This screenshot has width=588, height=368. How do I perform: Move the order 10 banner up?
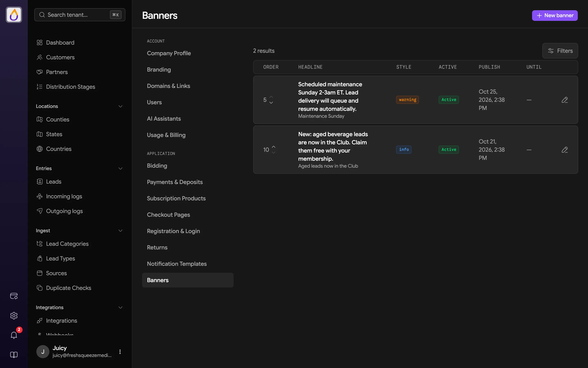pyautogui.click(x=274, y=147)
